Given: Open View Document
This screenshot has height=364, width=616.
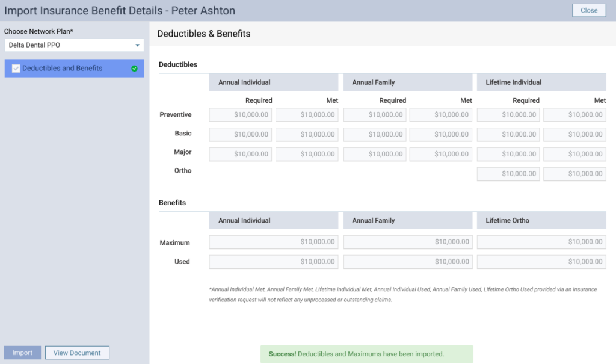Looking at the screenshot, I should tap(77, 353).
